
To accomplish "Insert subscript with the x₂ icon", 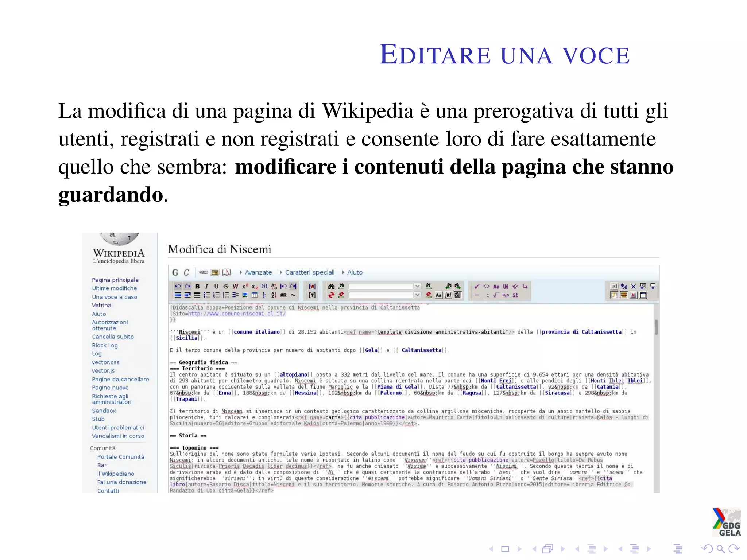I will [254, 287].
